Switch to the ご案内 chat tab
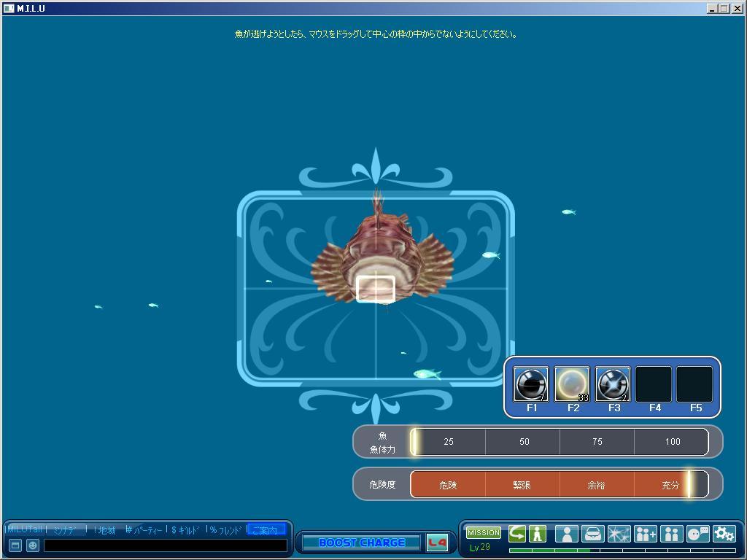This screenshot has width=747, height=560. pos(266,530)
